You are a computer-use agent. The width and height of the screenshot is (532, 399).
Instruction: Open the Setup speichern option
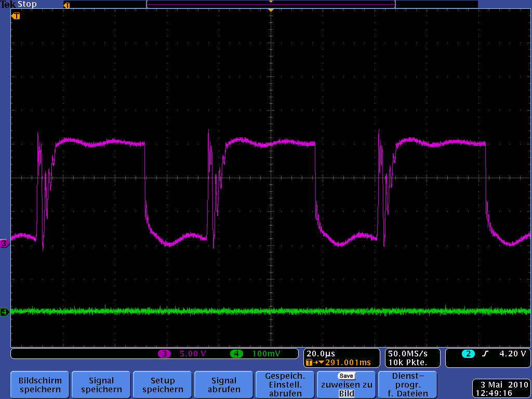tap(163, 385)
